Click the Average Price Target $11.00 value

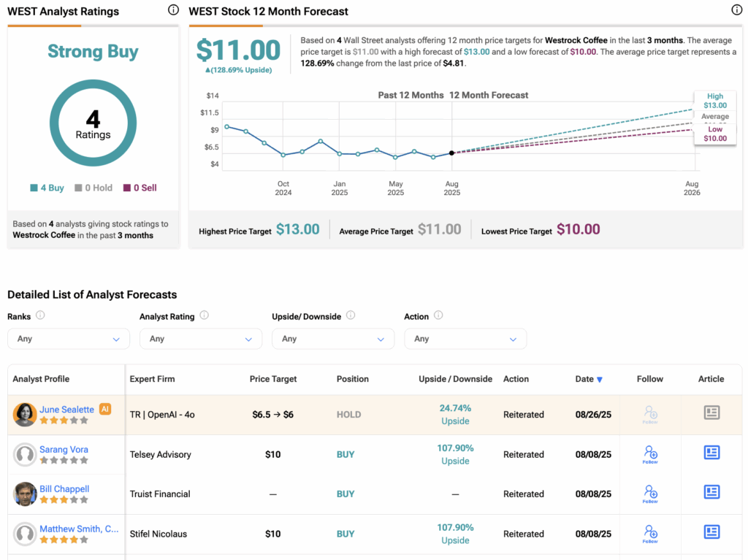click(x=439, y=229)
